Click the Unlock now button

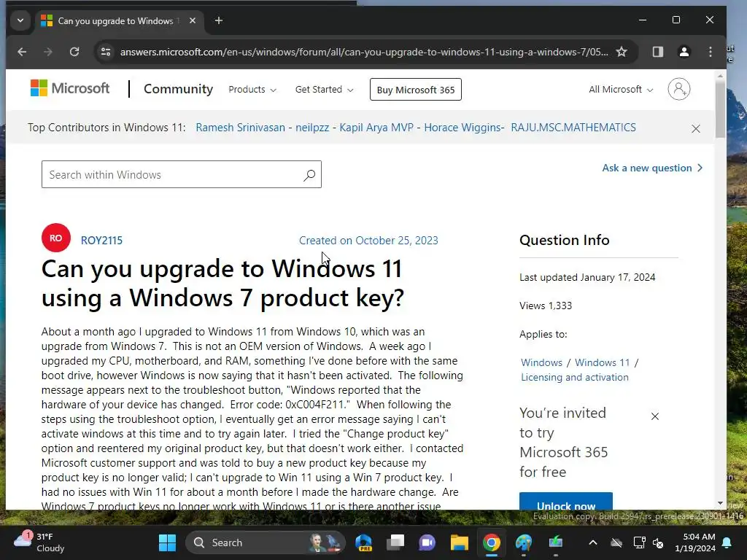566,502
